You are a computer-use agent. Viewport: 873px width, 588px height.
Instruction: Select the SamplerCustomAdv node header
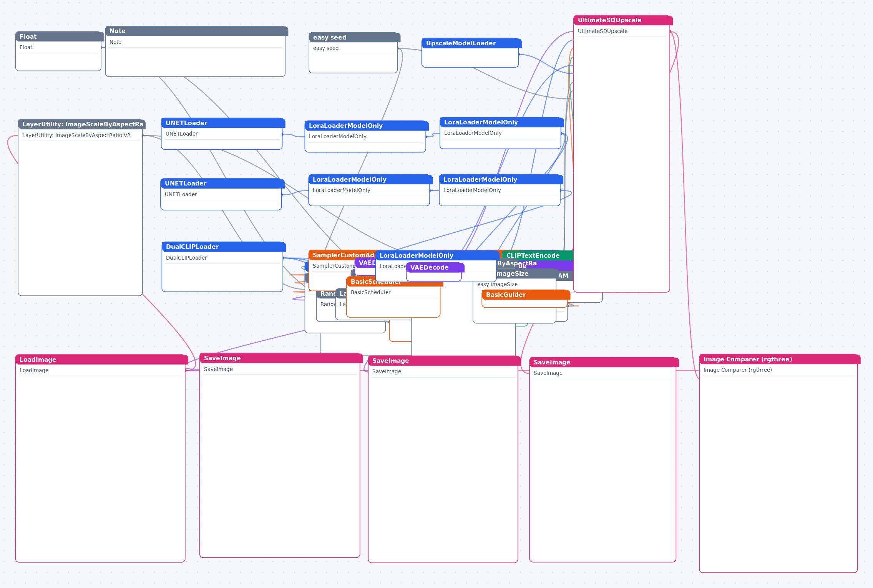pyautogui.click(x=342, y=255)
